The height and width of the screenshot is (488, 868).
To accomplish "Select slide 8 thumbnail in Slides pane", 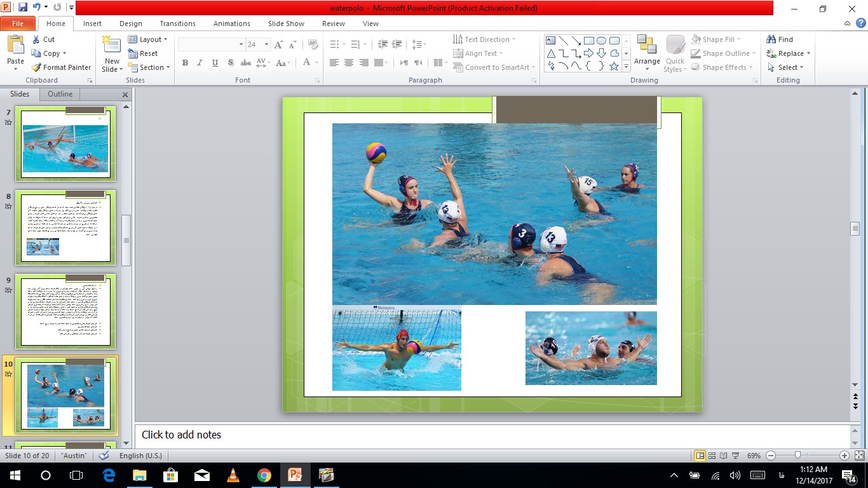I will (x=65, y=227).
